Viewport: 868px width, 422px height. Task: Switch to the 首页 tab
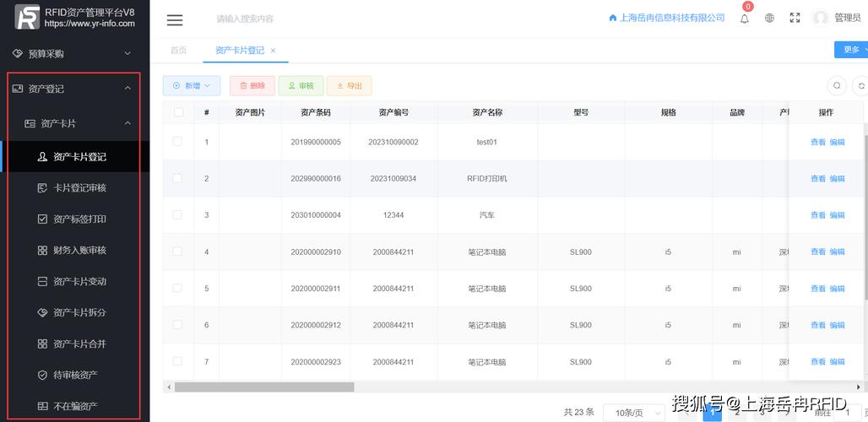coord(178,51)
